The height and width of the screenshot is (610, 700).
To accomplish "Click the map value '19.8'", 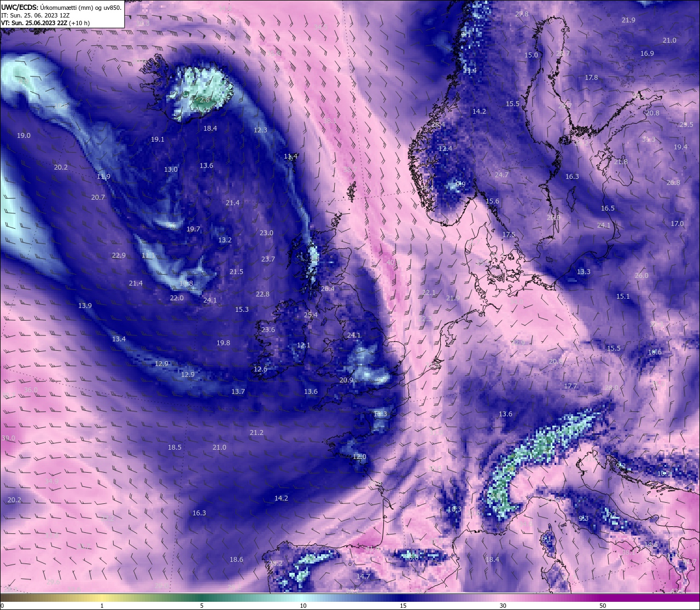I will coord(223,342).
